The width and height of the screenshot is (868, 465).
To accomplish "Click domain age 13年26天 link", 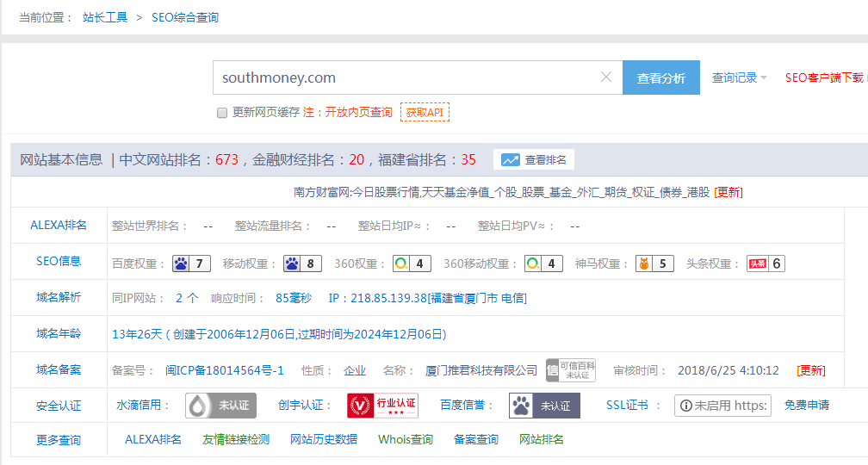I will (279, 334).
